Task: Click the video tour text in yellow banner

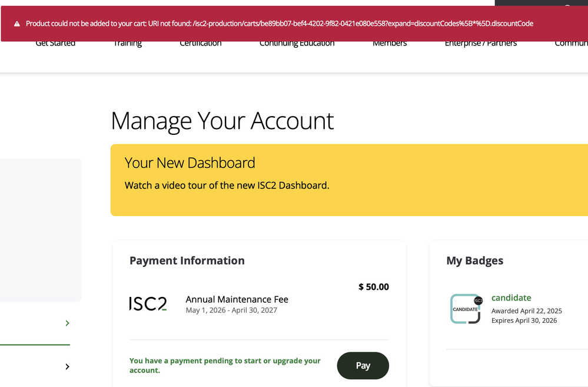Action: point(227,186)
